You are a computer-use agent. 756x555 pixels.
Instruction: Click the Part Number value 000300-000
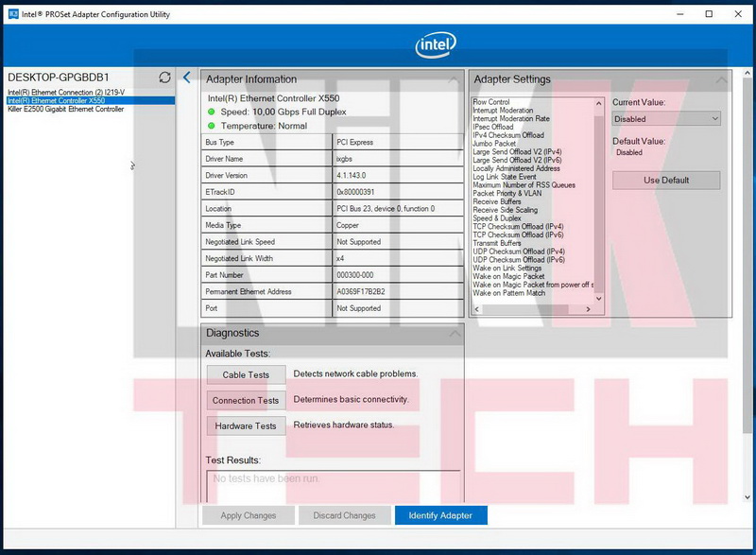pyautogui.click(x=355, y=275)
